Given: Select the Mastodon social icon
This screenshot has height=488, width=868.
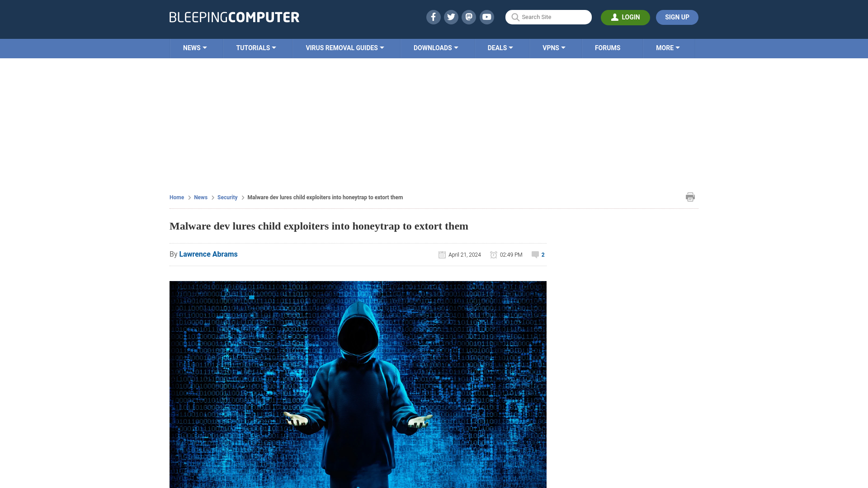Looking at the screenshot, I should tap(468, 17).
